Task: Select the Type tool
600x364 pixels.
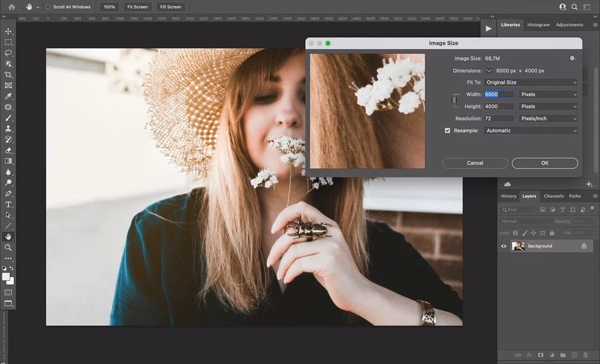Action: (x=8, y=205)
